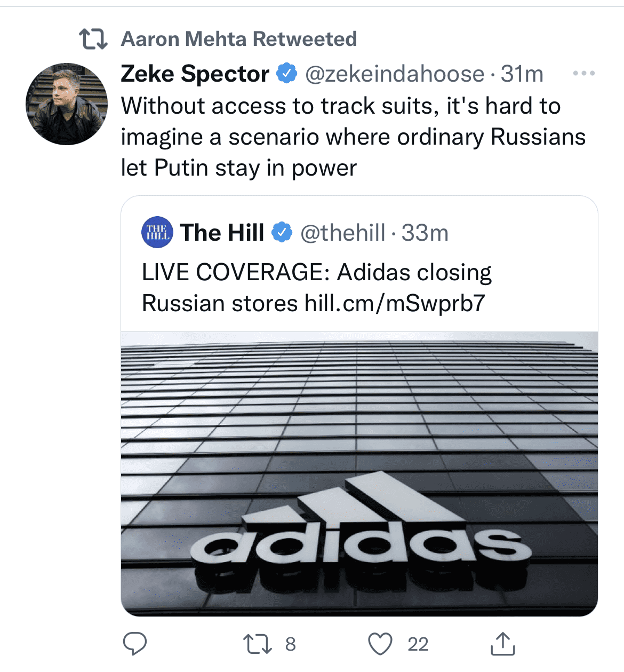
Task: Open the three-dot more options menu
Action: [x=583, y=74]
